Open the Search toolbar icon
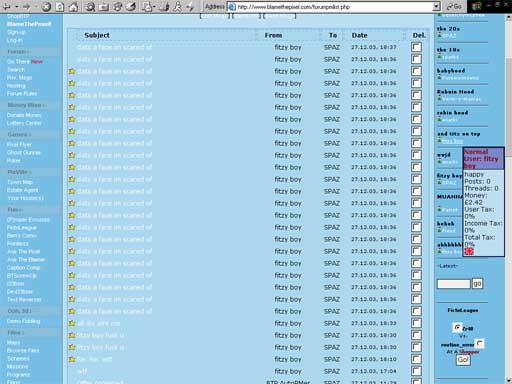Image resolution: width=512 pixels, height=384 pixels. (90, 7)
